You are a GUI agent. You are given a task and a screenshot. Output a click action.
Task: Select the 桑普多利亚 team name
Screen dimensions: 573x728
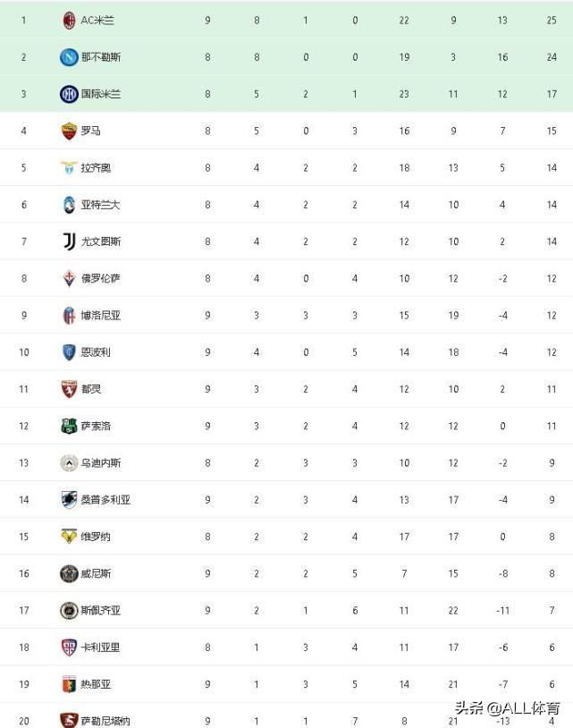click(x=105, y=500)
